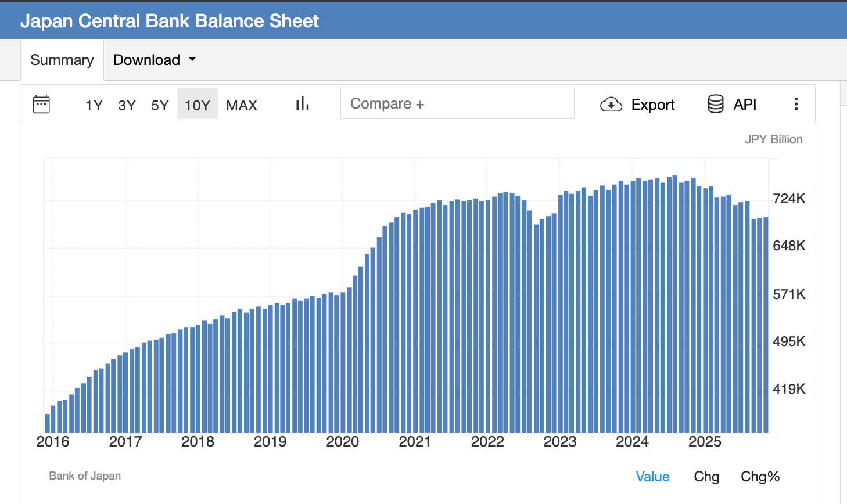
Task: Select the 10Y highlighted range control
Action: coord(198,105)
